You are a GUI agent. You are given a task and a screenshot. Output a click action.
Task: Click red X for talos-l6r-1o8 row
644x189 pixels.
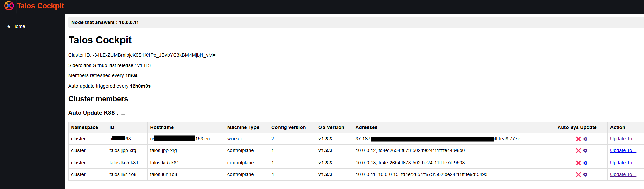pyautogui.click(x=578, y=175)
